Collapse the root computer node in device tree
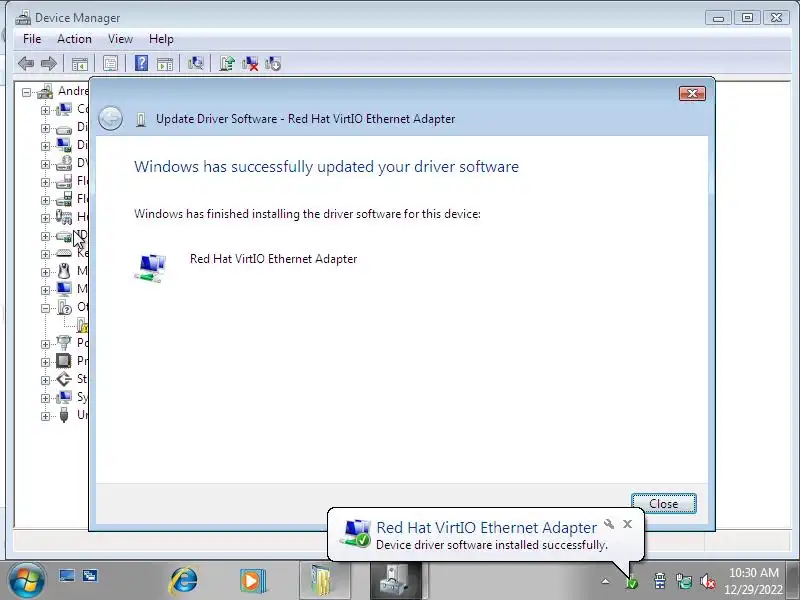Viewport: 800px width, 600px height. click(x=26, y=92)
